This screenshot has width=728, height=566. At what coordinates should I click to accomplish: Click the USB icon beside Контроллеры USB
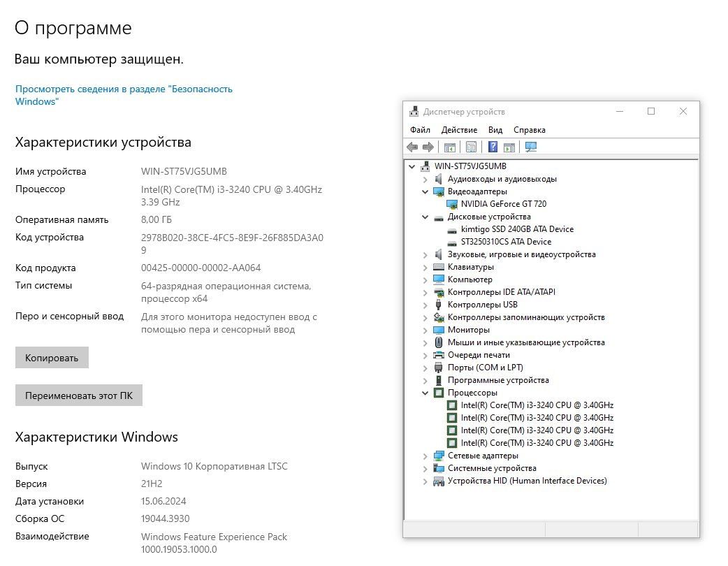[438, 305]
